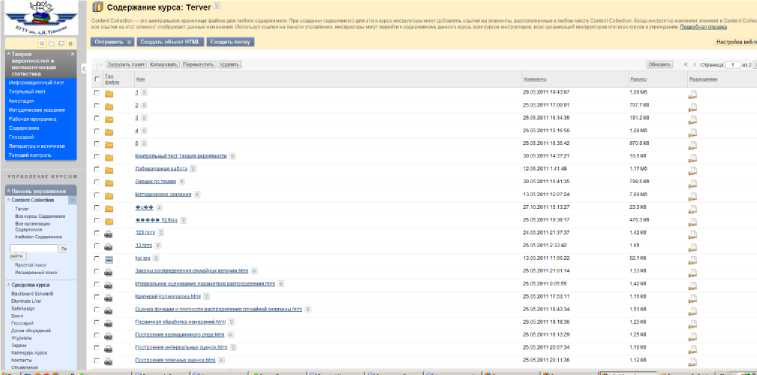Open the folder icon for folder 1
757x375 pixels.
(x=109, y=94)
